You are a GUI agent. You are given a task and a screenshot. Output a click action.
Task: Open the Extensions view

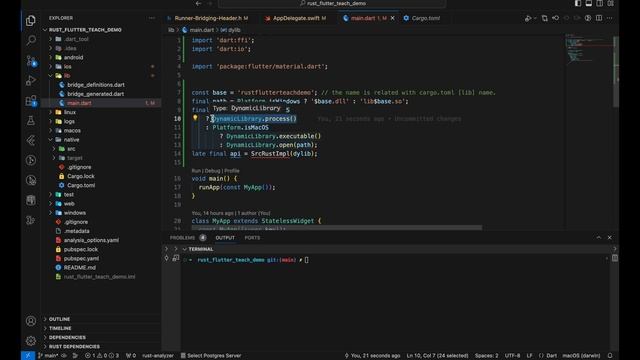tap(31, 100)
